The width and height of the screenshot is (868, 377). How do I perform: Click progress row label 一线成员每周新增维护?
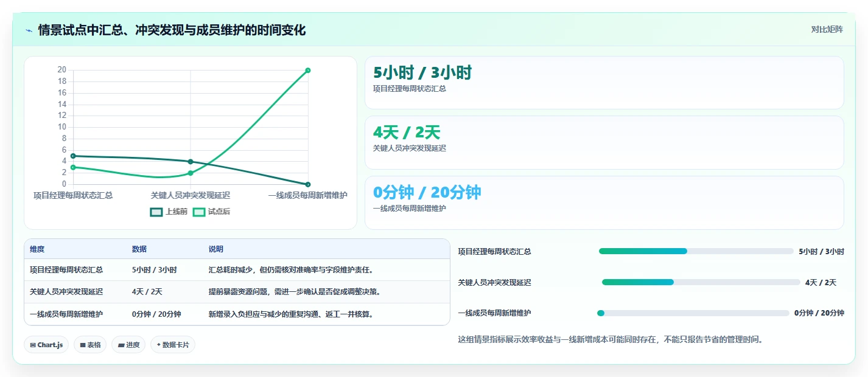494,313
